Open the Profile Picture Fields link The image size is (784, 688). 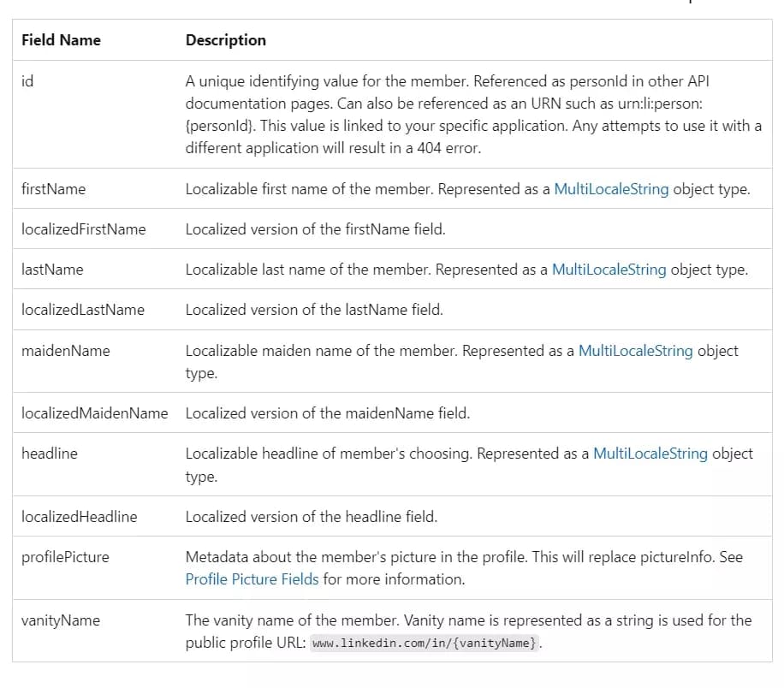(x=252, y=579)
